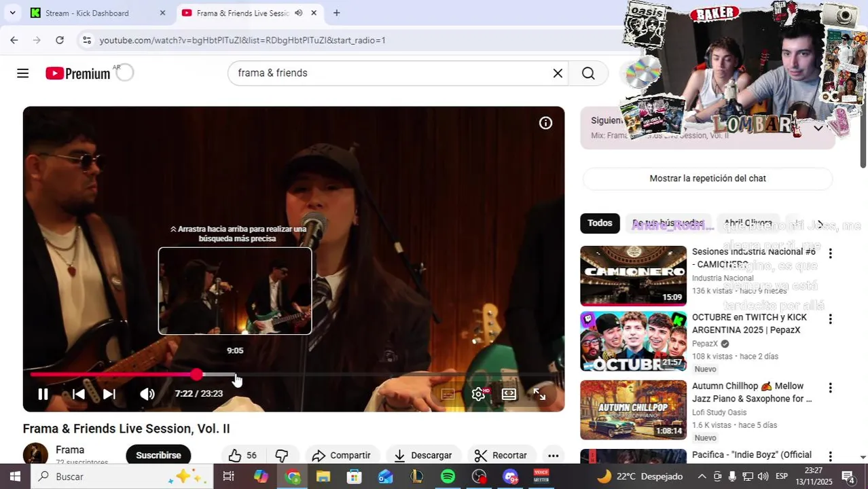Open File Explorer from taskbar
Viewport: 868px width, 489px height.
[x=323, y=477]
